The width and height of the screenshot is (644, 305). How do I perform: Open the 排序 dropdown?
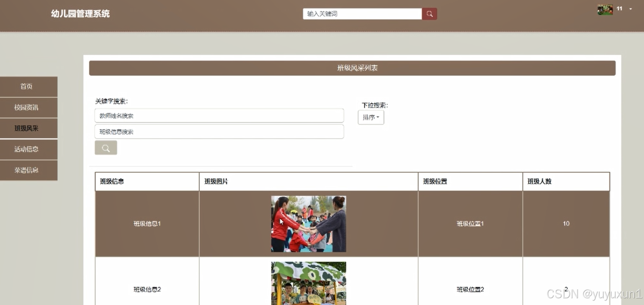371,117
